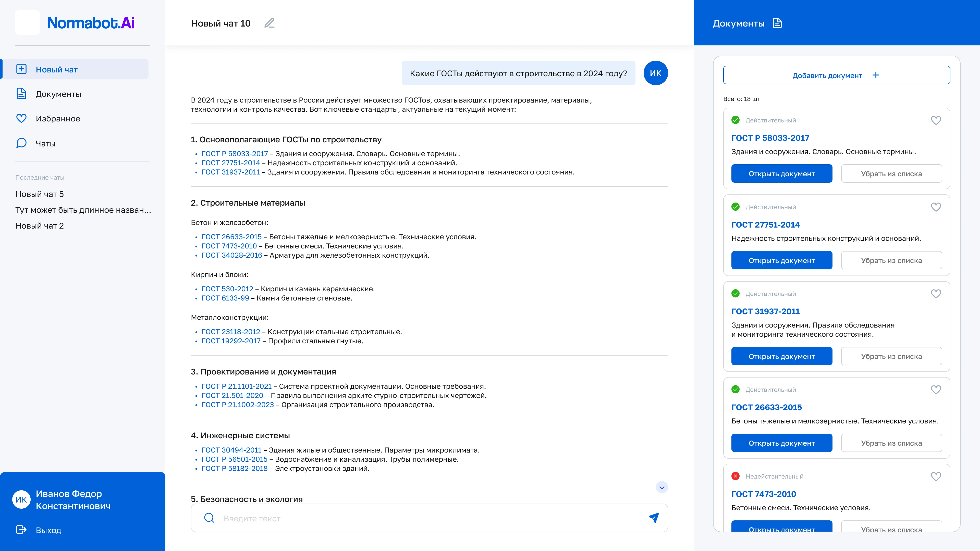Click the document icon in Документы header

[x=777, y=23]
